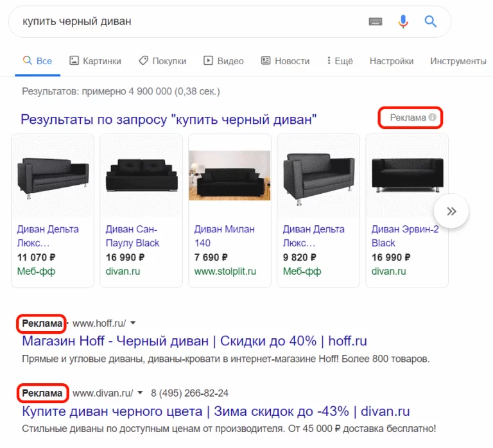The image size is (493, 448).
Task: Open the Диван Эрвин-2 Black product image
Action: coord(407,175)
